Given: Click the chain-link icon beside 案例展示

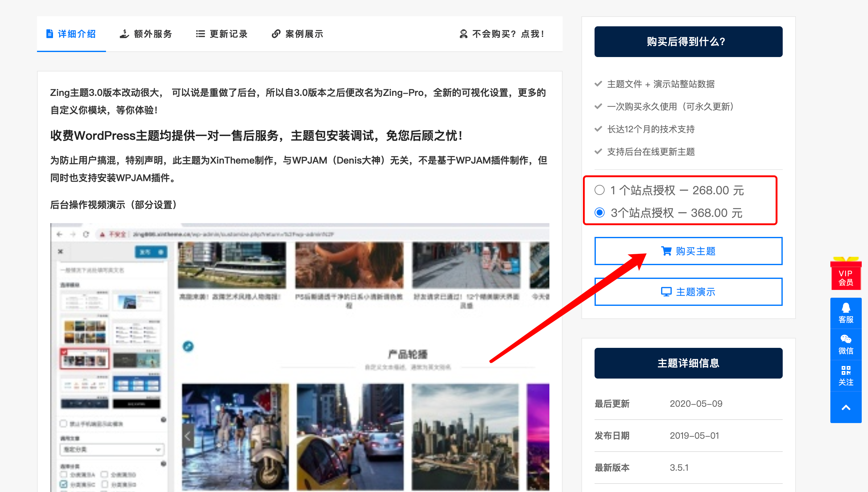Looking at the screenshot, I should pyautogui.click(x=276, y=34).
